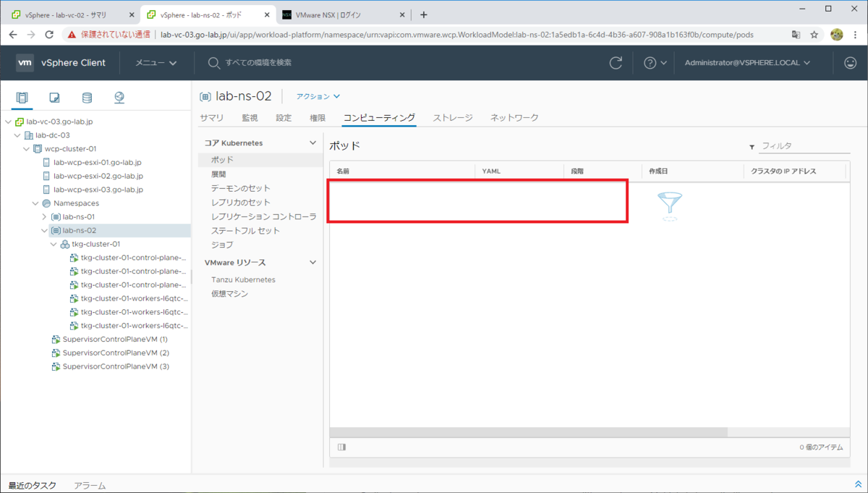
Task: Select デーモンのセット in the sidebar
Action: click(241, 188)
